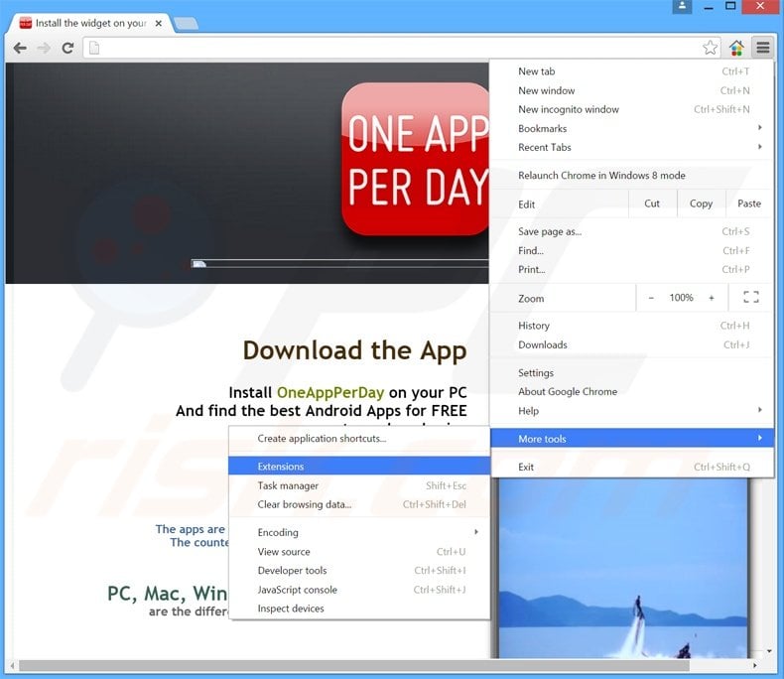The image size is (784, 679).
Task: Click the horizontal scrollbar at bottom
Action: (354, 665)
